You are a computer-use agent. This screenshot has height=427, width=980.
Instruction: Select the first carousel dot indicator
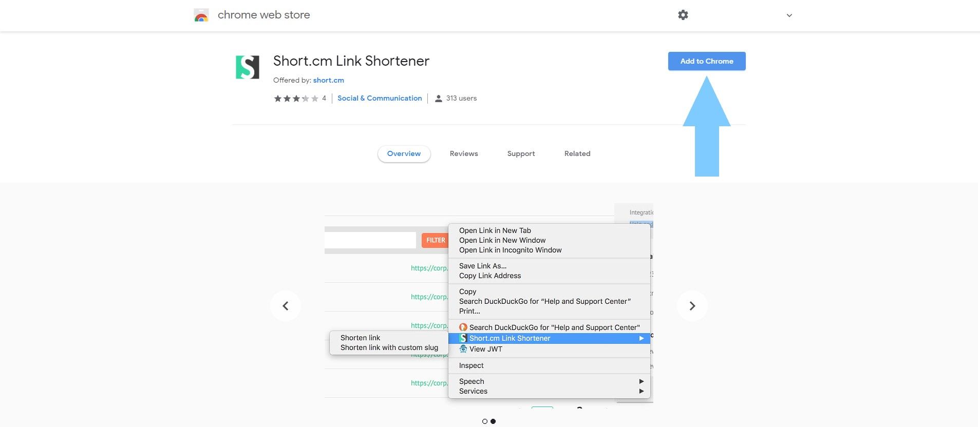coord(484,421)
